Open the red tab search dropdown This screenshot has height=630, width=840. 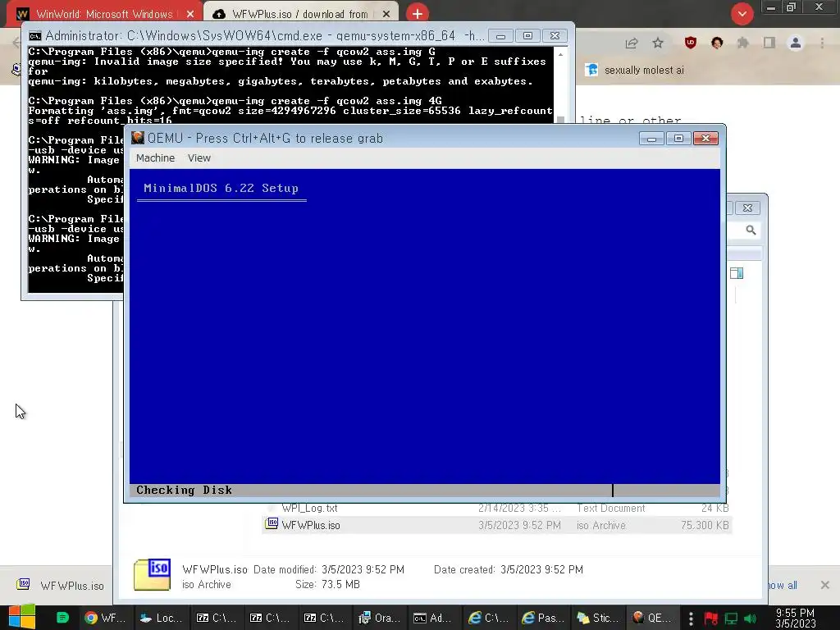tap(742, 14)
